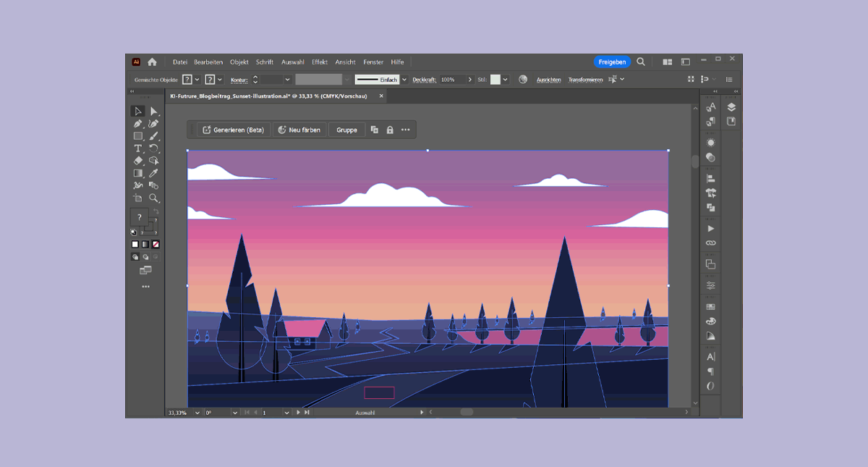Open the Effekt menu

[320, 62]
